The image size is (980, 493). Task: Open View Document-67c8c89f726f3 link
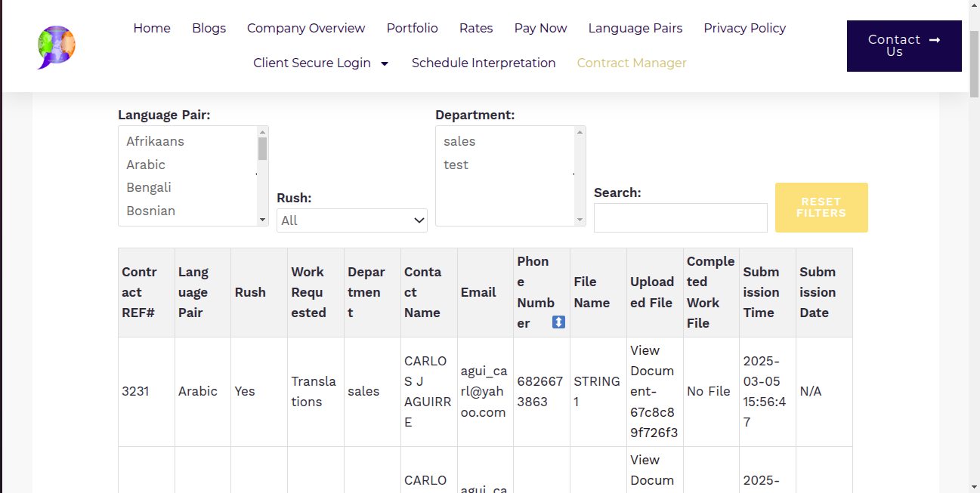[x=654, y=391]
